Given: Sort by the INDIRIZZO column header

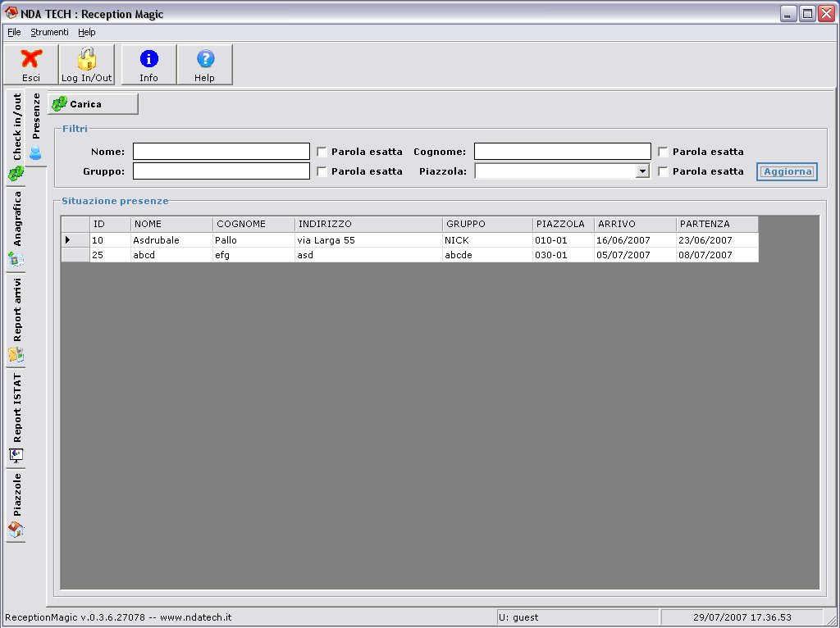Looking at the screenshot, I should [368, 225].
